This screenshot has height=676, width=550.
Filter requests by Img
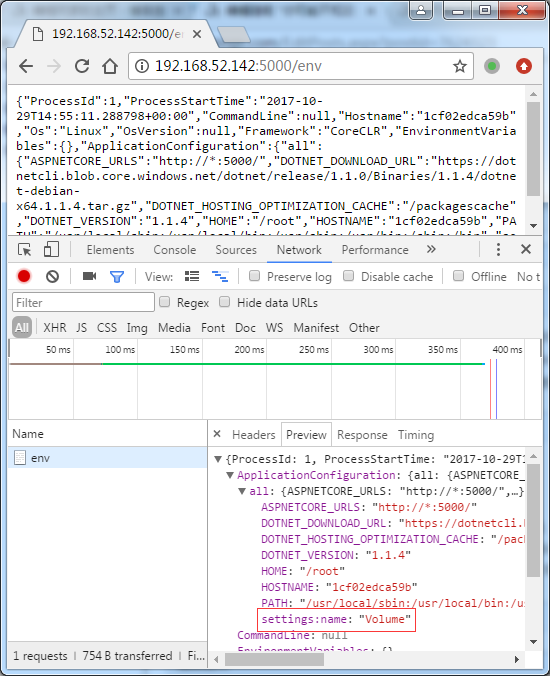click(x=137, y=328)
